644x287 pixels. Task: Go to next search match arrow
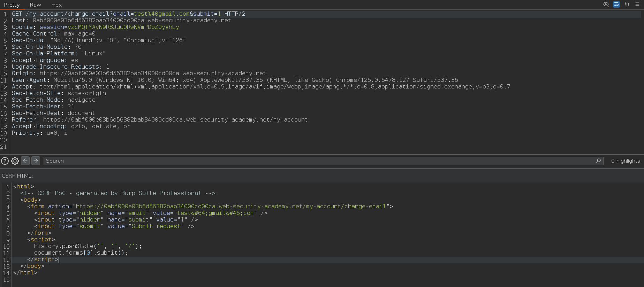(36, 161)
